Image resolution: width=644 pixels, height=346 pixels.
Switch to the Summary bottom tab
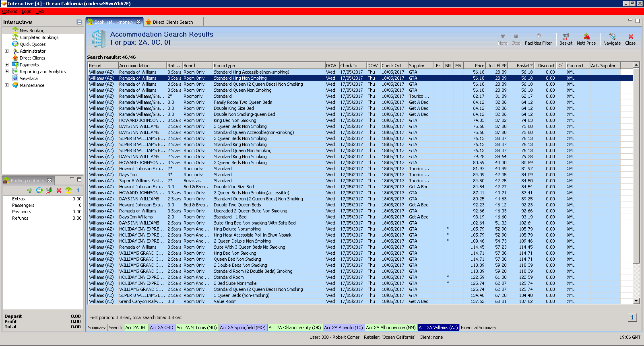click(97, 327)
